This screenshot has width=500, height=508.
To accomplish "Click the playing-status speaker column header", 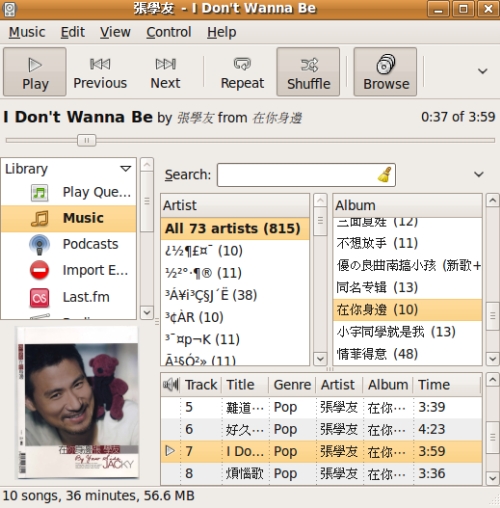I will (171, 385).
